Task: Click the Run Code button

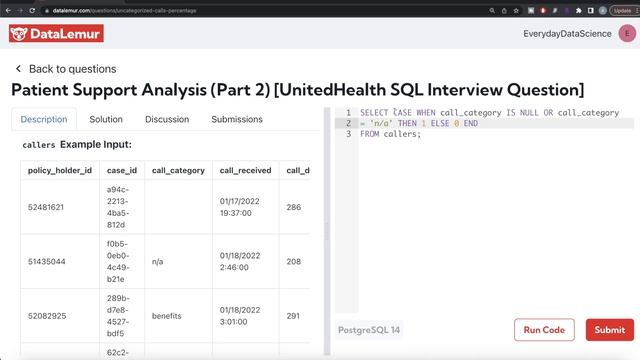Action: [544, 330]
